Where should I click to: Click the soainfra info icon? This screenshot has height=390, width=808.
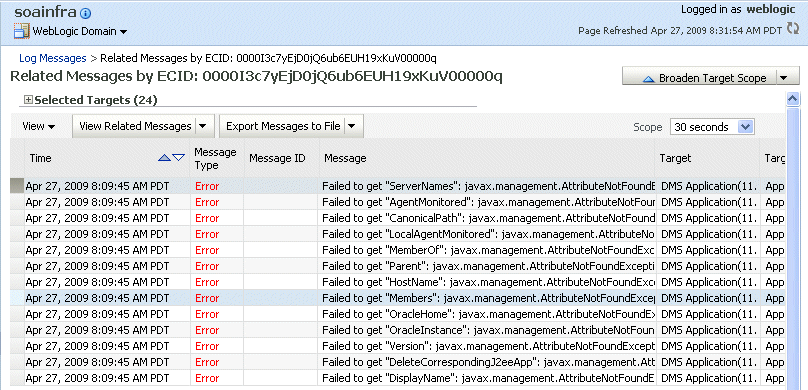tap(86, 14)
